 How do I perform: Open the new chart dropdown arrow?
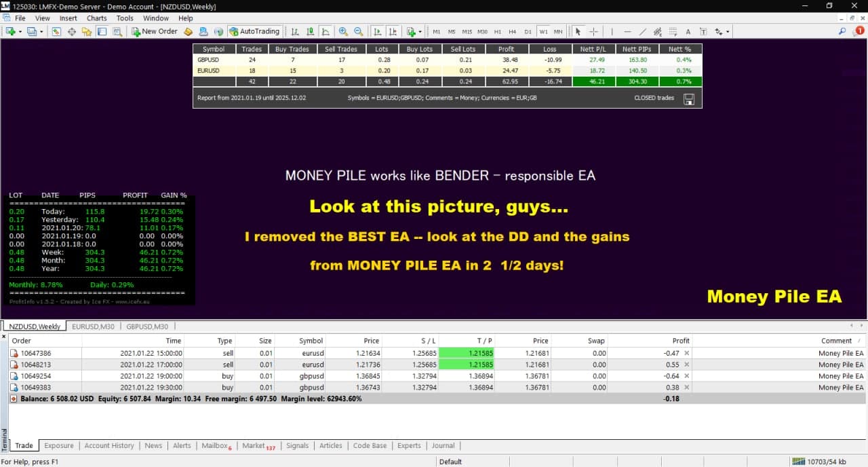[x=20, y=31]
